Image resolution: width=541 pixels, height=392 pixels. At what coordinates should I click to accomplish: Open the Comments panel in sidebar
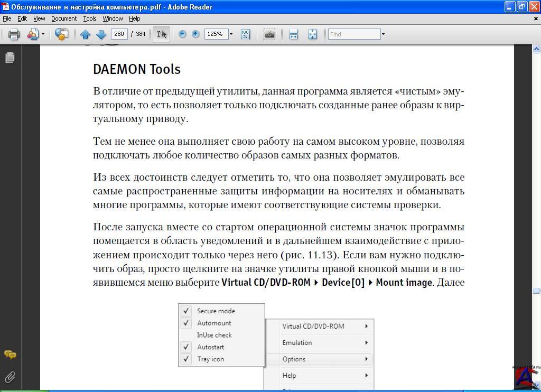10,354
